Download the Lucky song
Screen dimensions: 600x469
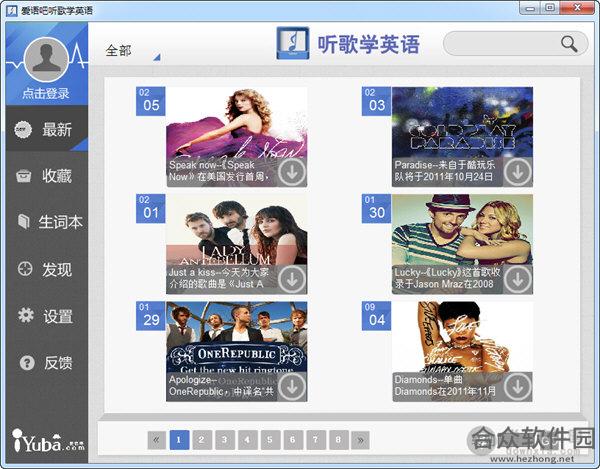click(517, 280)
